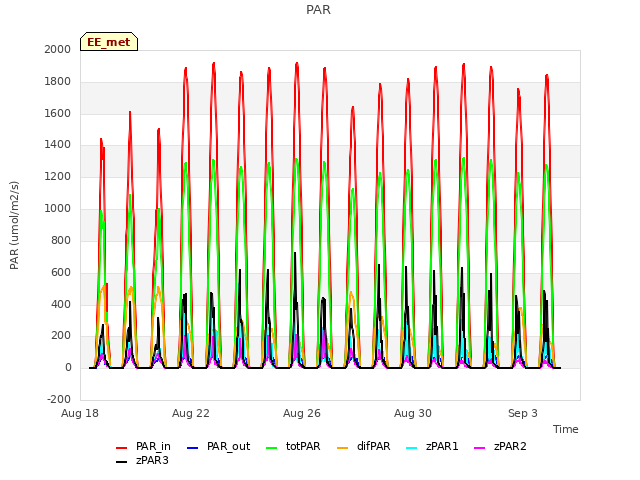This screenshot has height=480, width=640.
Task: Toggle the PAR_in legend entry
Action: pyautogui.click(x=143, y=447)
